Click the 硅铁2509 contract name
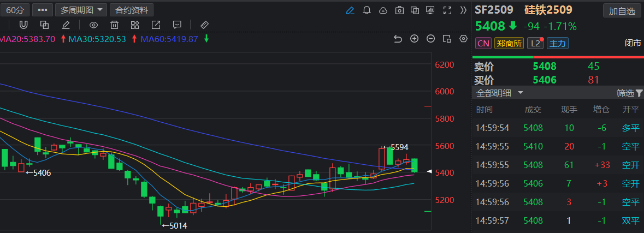Viewport: 644px width, 233px height. (x=548, y=10)
